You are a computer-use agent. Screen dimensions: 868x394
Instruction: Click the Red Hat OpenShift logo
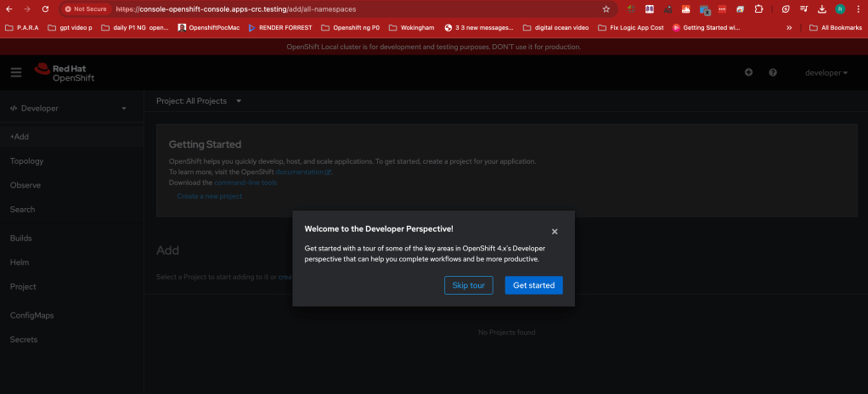pos(65,73)
